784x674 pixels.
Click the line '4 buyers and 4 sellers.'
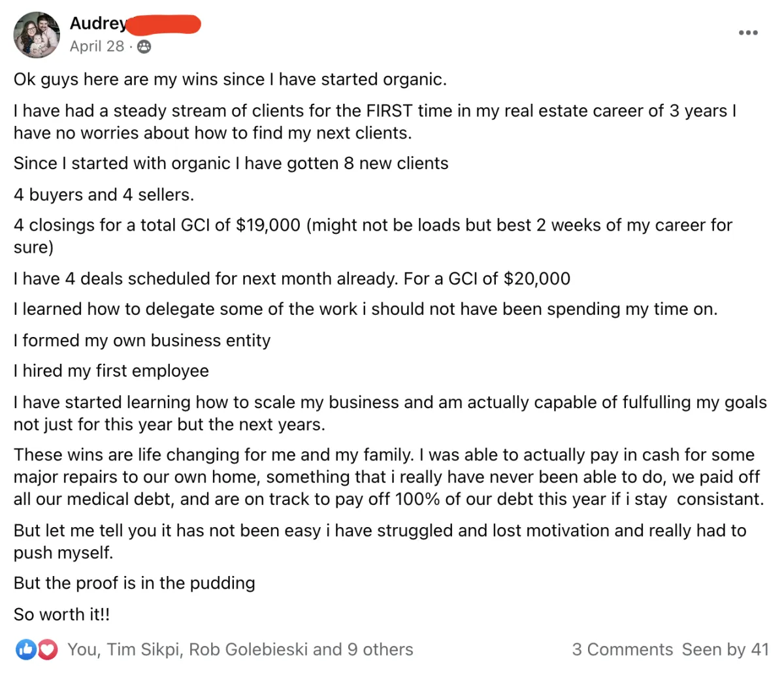pos(104,195)
